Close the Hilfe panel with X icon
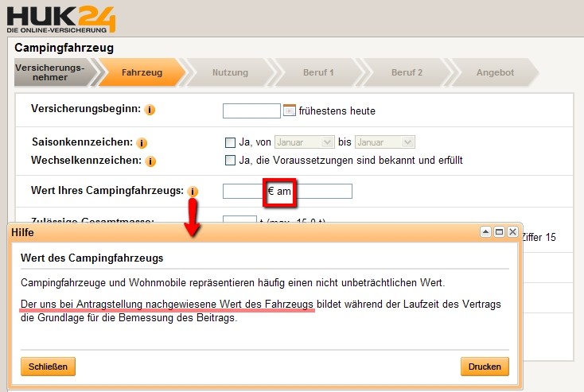 tap(512, 232)
